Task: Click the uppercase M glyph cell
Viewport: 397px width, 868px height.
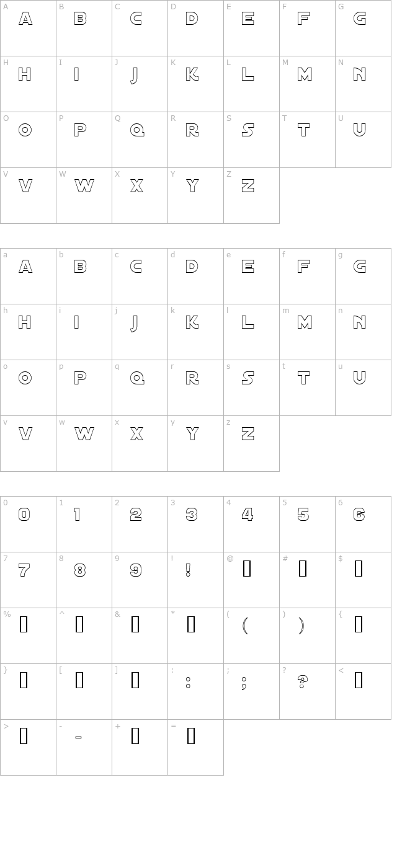Action: [307, 84]
